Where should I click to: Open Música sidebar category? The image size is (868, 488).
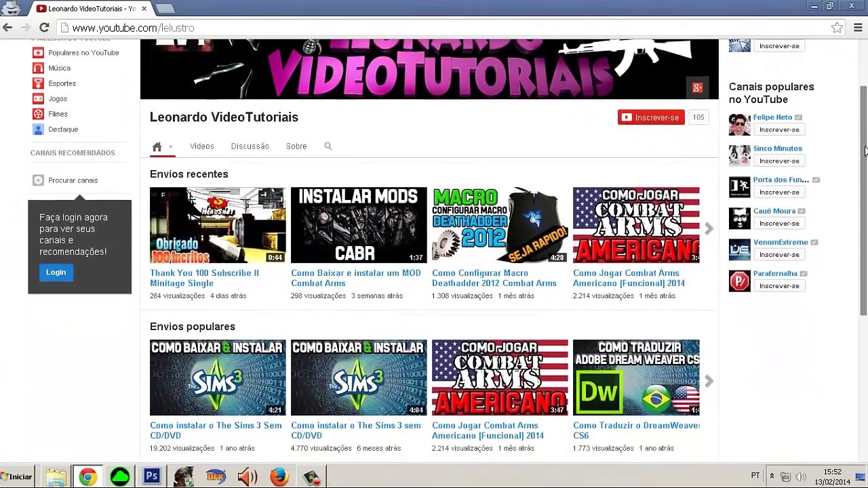[59, 68]
